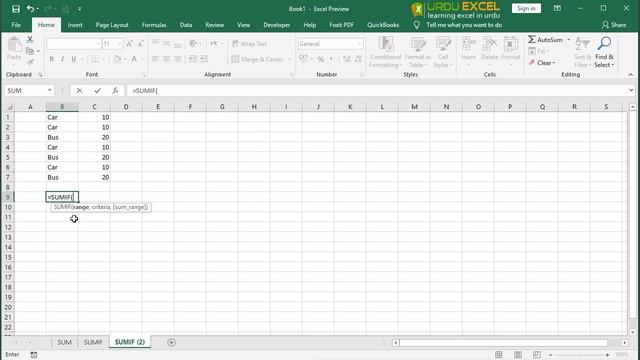Cancel formula entry with X icon
The image size is (640, 360).
coord(79,91)
